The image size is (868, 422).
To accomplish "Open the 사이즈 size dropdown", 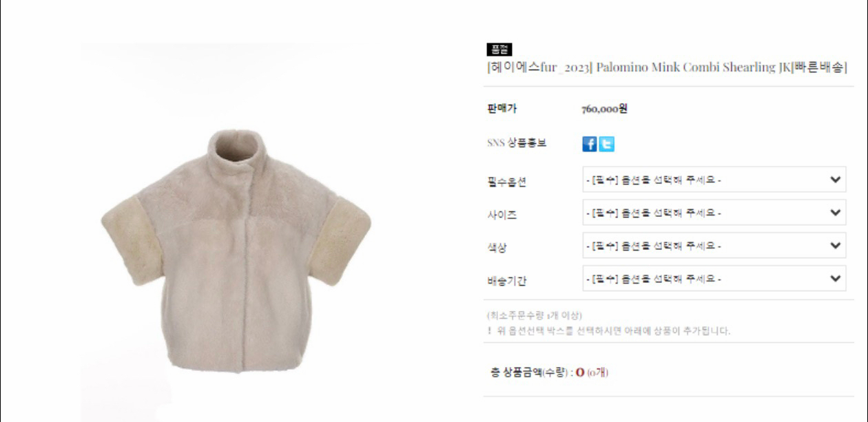I will pyautogui.click(x=714, y=213).
